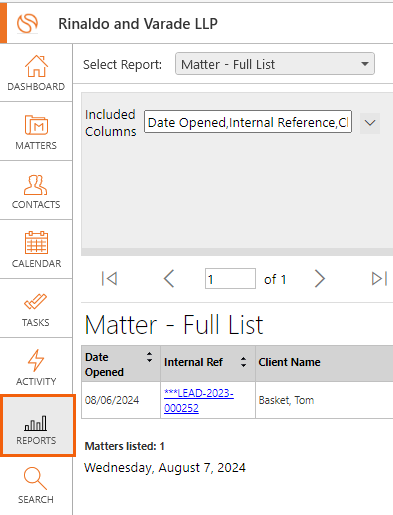Sort by Internal Ref column arrows
Screen dimensions: 393x515
coord(244,362)
